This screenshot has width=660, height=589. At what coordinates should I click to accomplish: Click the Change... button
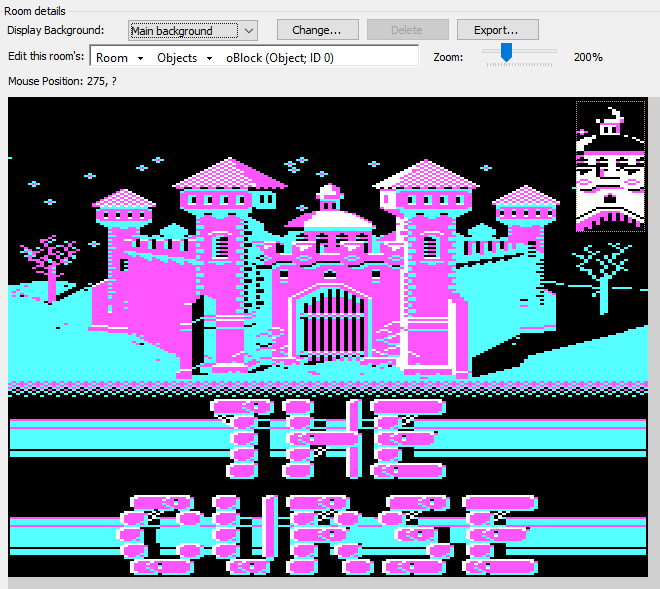(x=317, y=30)
